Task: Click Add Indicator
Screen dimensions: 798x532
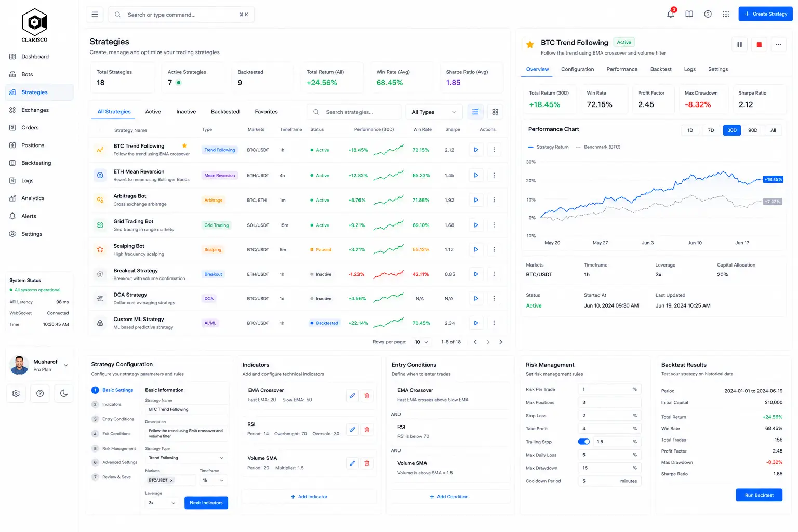Action: (x=309, y=497)
